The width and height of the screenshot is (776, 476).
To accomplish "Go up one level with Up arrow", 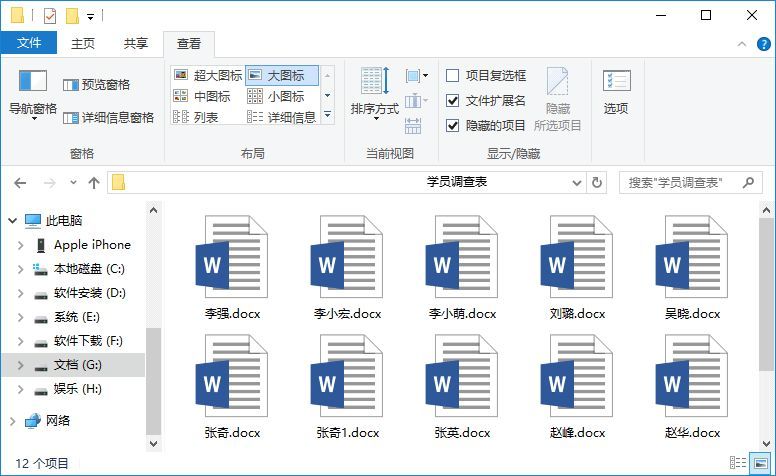I will (94, 183).
